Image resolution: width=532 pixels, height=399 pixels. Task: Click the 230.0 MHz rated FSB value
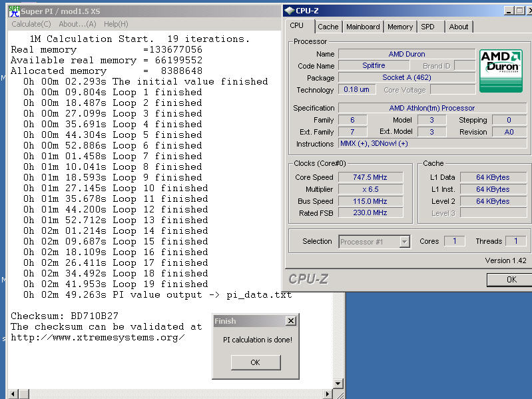click(370, 212)
